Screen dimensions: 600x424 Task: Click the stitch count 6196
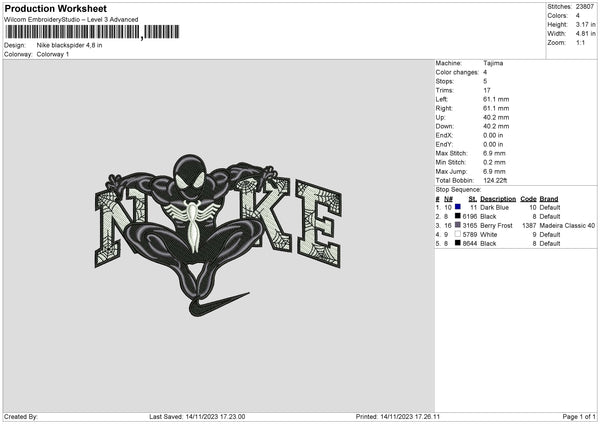click(x=470, y=216)
